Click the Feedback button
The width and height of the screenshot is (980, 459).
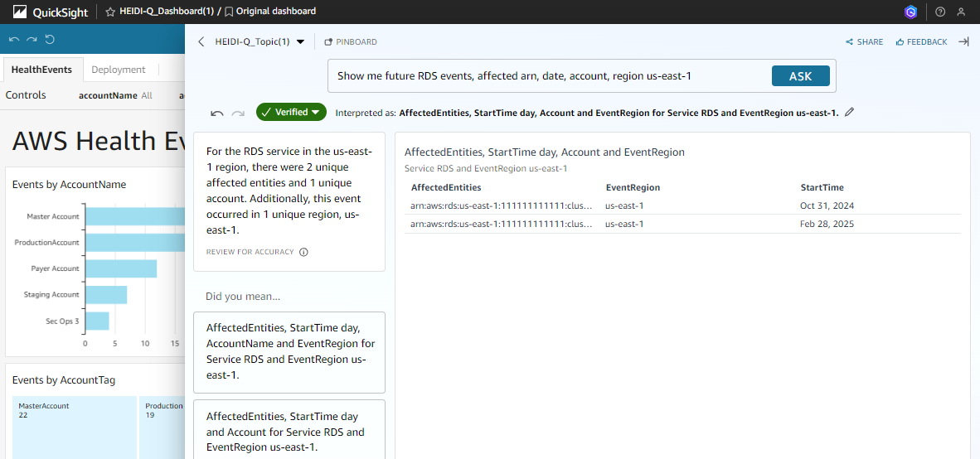pos(921,42)
